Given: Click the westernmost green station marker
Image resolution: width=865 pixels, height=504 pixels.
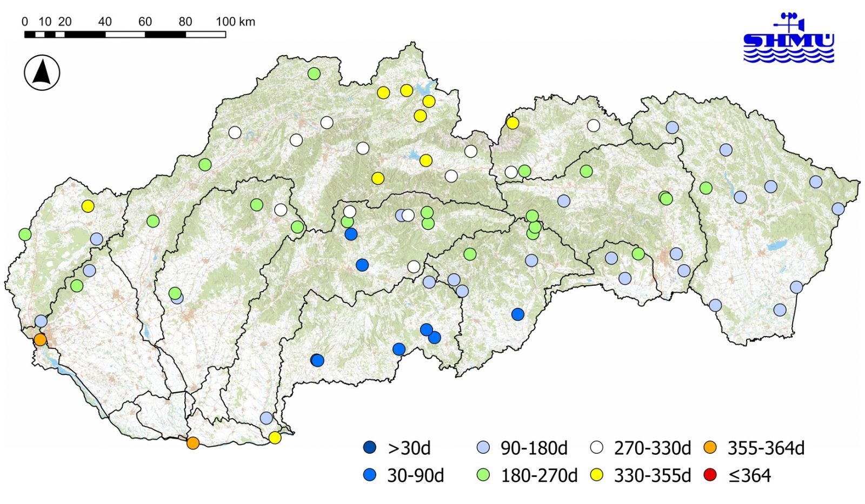Looking at the screenshot, I should coord(25,234).
